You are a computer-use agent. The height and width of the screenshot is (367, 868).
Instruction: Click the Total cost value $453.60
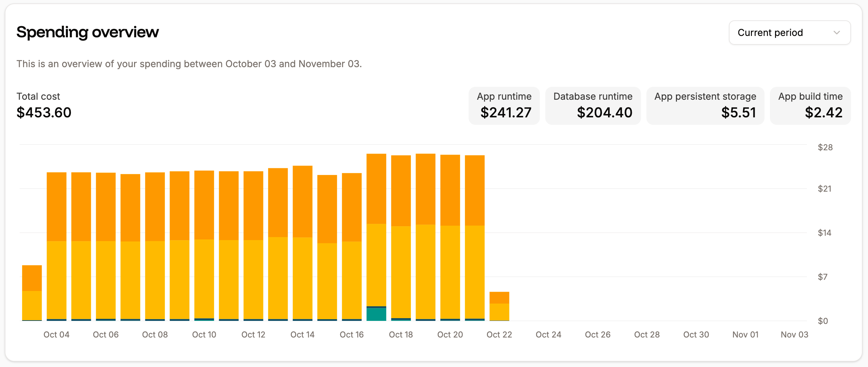[44, 112]
